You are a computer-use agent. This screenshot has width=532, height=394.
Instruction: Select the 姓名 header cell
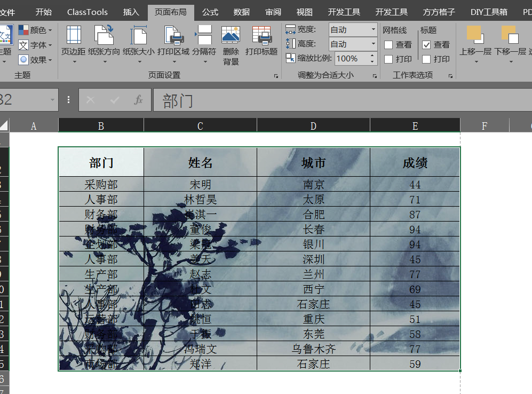click(200, 162)
